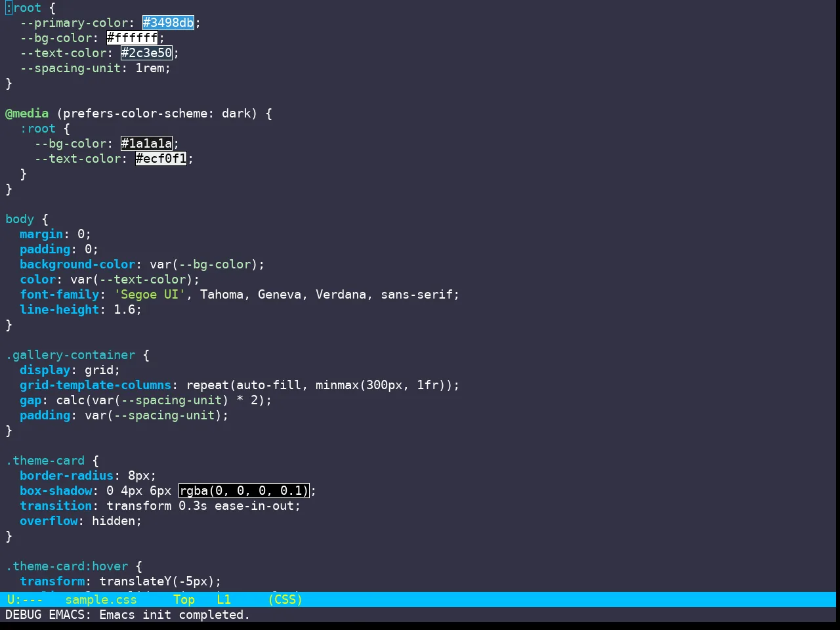840x630 pixels.
Task: Click the .theme-card selector
Action: pyautogui.click(x=45, y=461)
